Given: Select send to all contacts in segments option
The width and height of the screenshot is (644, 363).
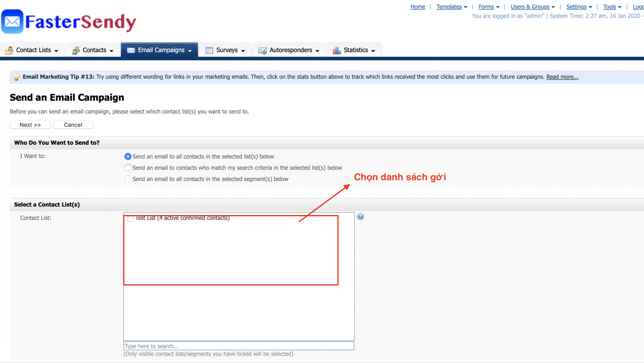Looking at the screenshot, I should 128,179.
